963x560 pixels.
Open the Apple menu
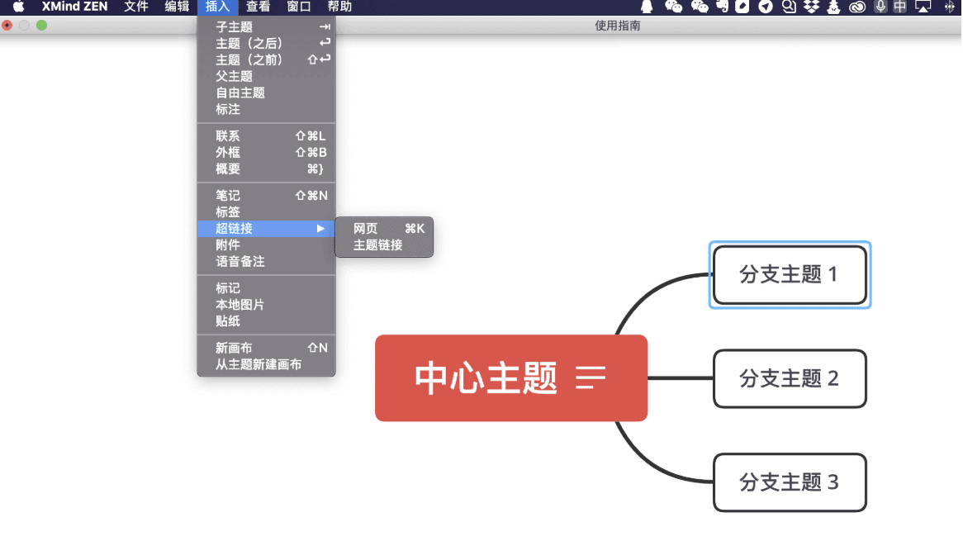pos(20,7)
